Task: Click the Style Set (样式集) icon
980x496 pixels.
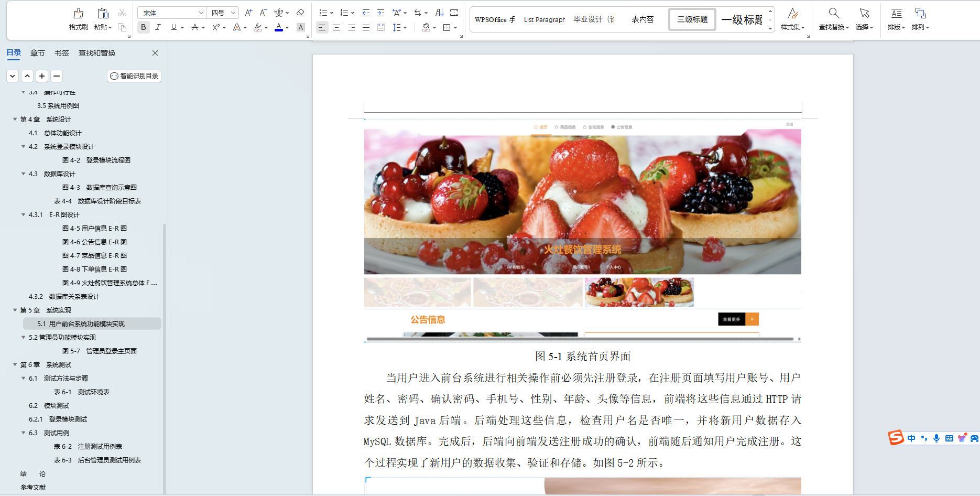Action: point(793,13)
